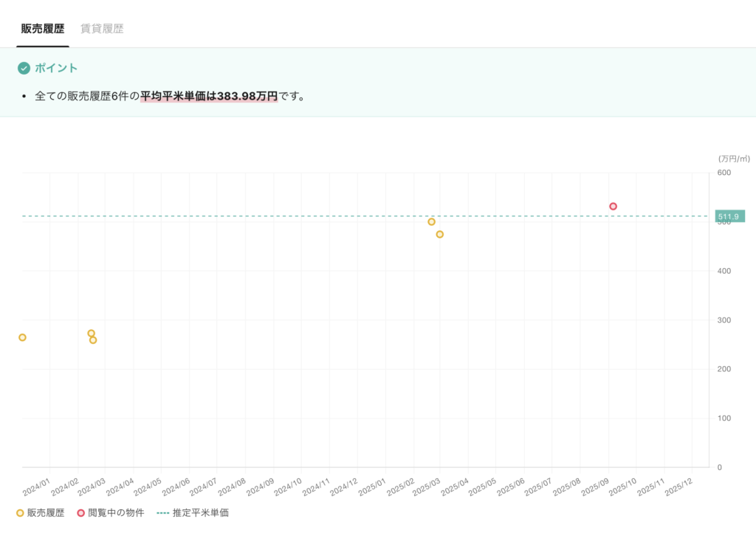Image resolution: width=756 pixels, height=544 pixels.
Task: Click the ポイント heading text
Action: coord(56,68)
